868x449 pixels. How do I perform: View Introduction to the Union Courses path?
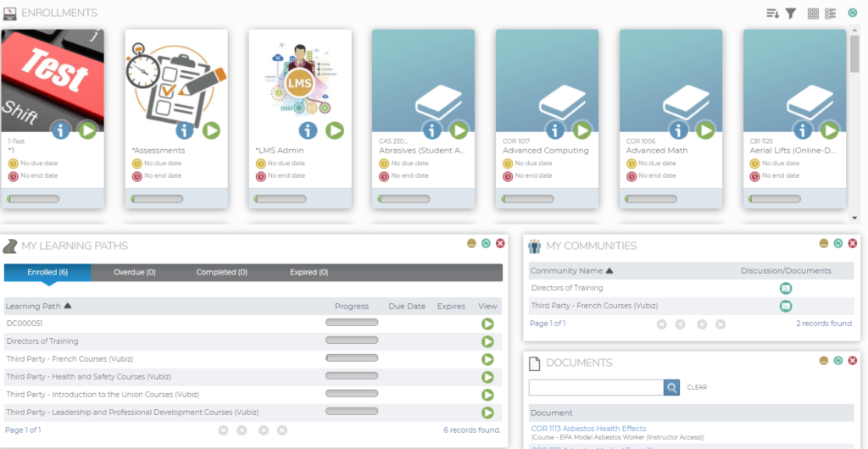(x=487, y=395)
